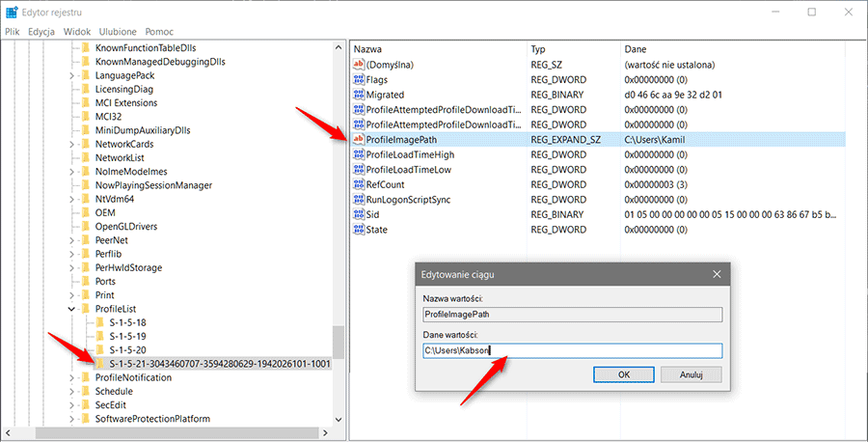Click the (Domyślna) string value icon

click(x=359, y=65)
